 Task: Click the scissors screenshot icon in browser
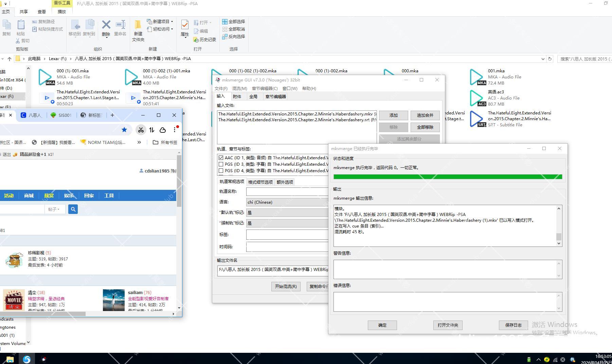tap(141, 130)
